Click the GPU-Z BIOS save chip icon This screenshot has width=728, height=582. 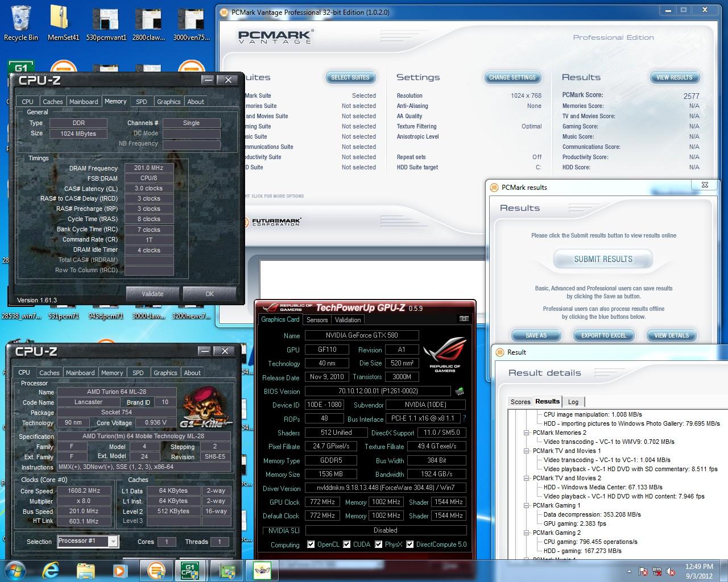(x=460, y=391)
